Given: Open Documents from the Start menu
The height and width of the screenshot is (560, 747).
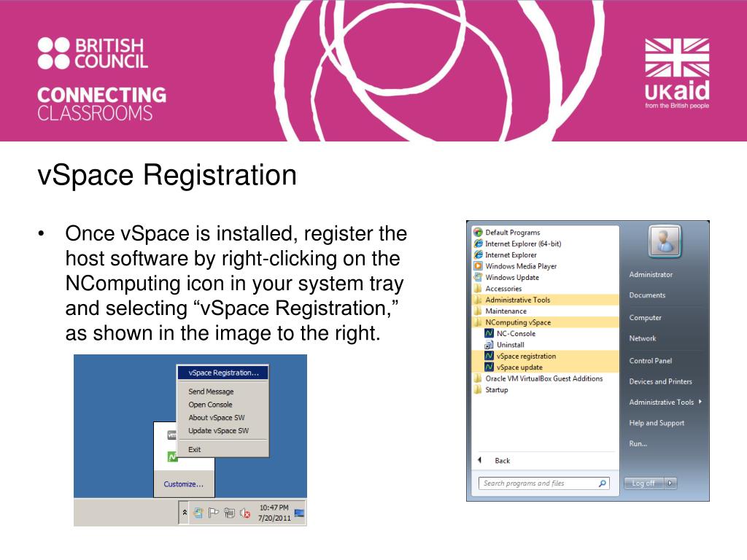Looking at the screenshot, I should click(647, 295).
